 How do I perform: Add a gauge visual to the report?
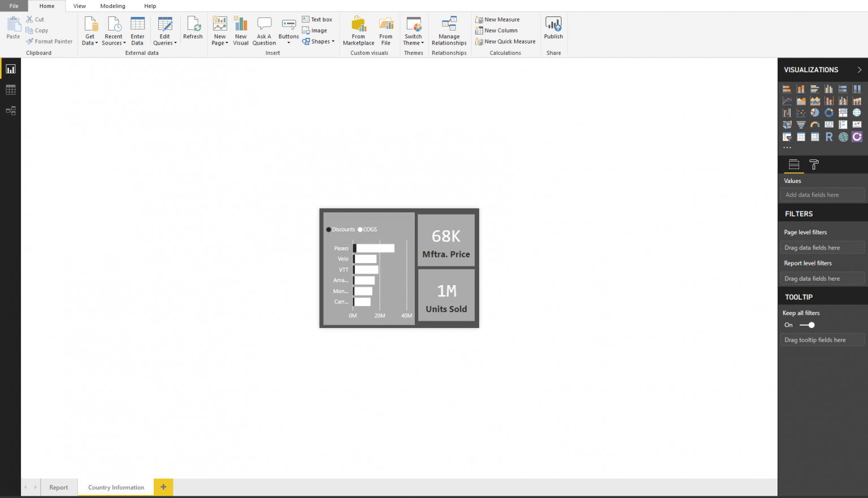pos(815,124)
